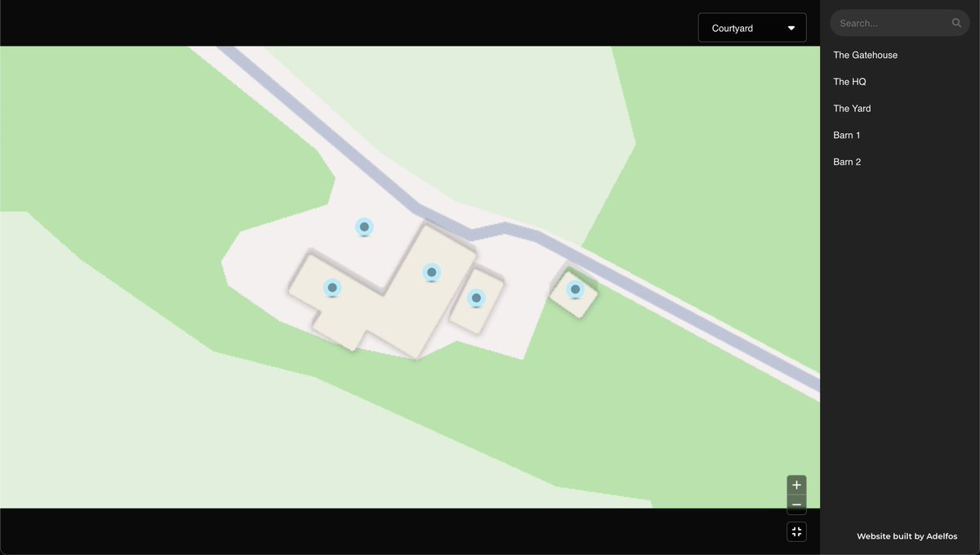Image resolution: width=980 pixels, height=555 pixels.
Task: Click the marker on the narrow building beside main building
Action: pos(476,298)
